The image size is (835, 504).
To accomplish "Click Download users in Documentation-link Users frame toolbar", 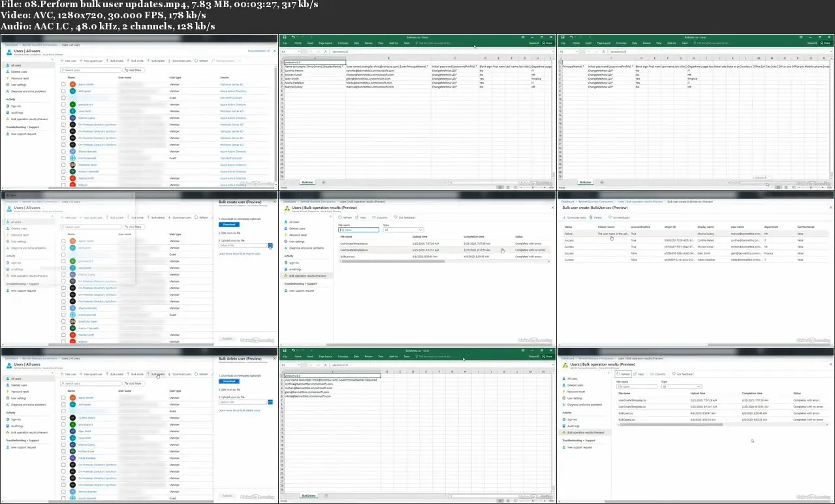I will 180,61.
